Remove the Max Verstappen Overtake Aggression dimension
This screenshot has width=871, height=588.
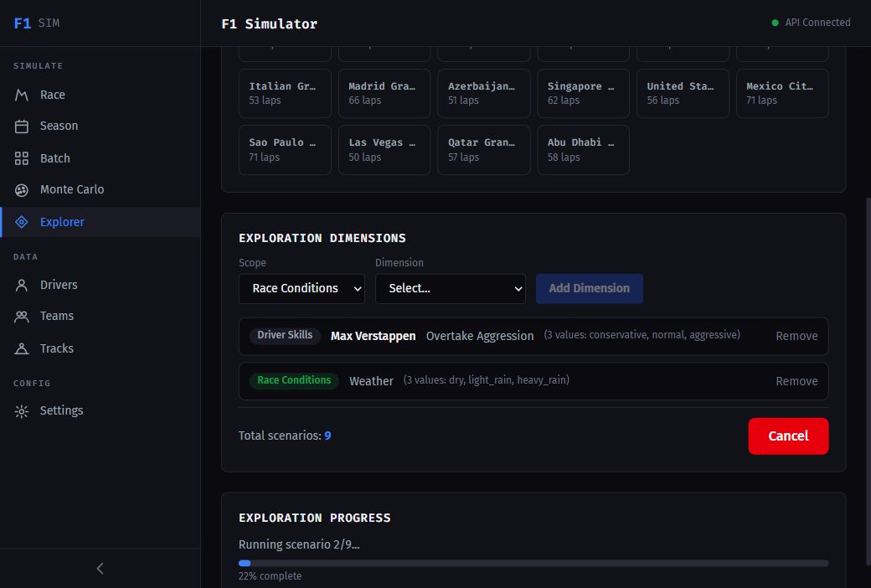(x=796, y=336)
